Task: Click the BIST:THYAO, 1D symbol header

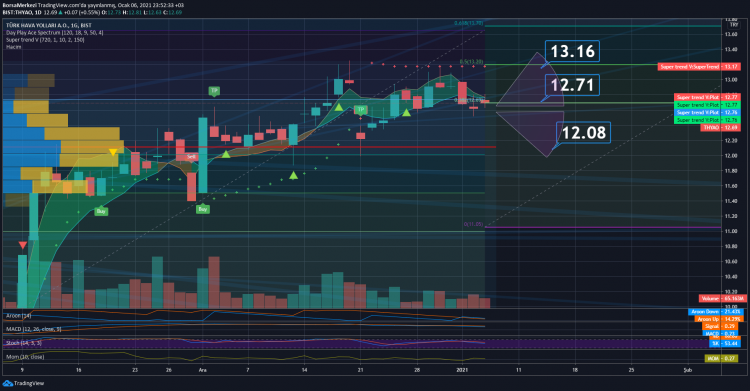Action: [x=22, y=12]
